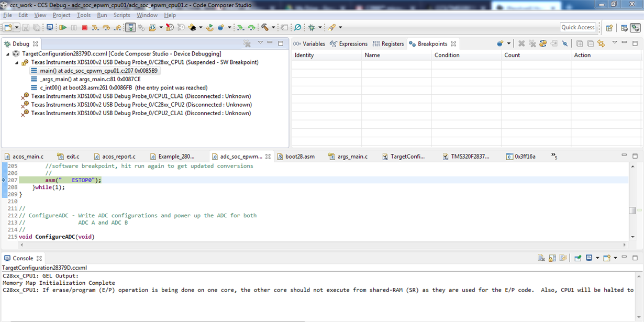Suspend the running target
644x322 pixels.
click(74, 27)
